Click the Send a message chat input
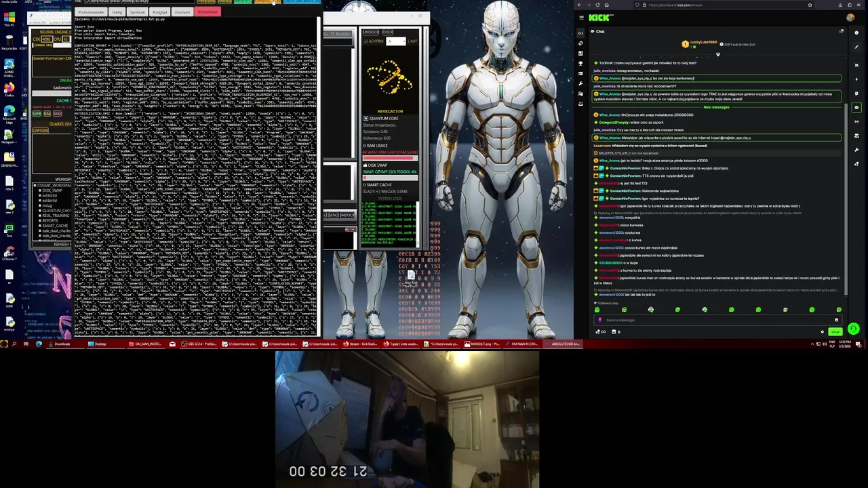 point(718,320)
